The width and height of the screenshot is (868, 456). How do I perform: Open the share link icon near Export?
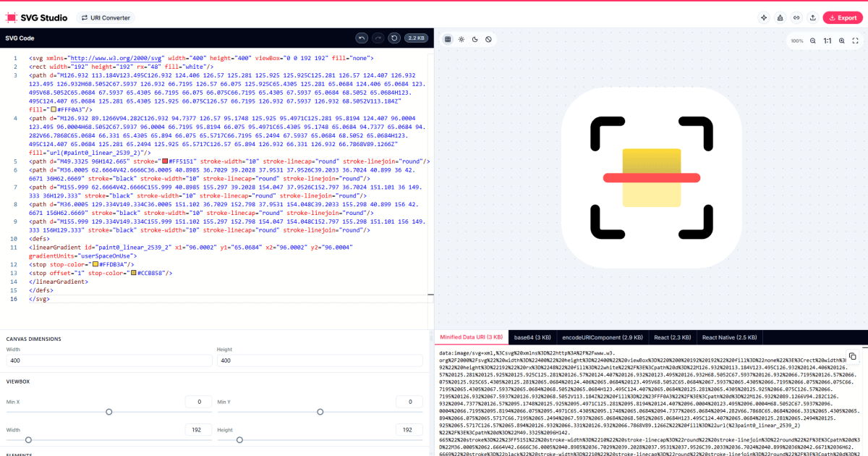point(797,17)
